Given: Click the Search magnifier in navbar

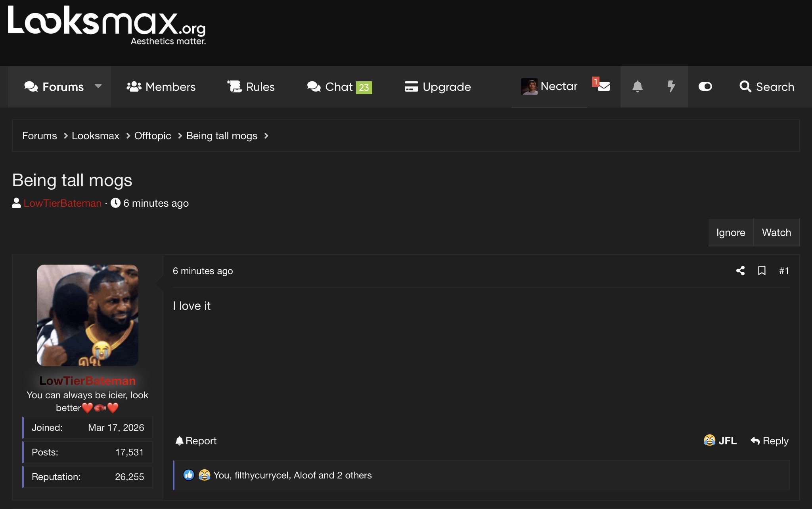Looking at the screenshot, I should point(767,86).
